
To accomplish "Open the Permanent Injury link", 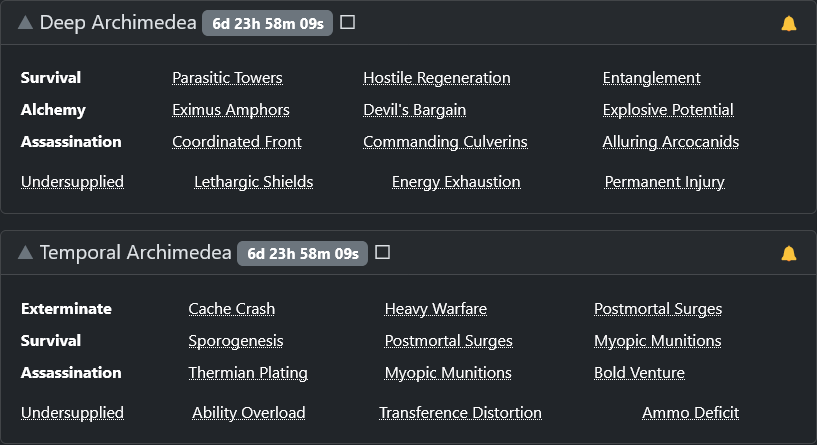I will [x=664, y=182].
